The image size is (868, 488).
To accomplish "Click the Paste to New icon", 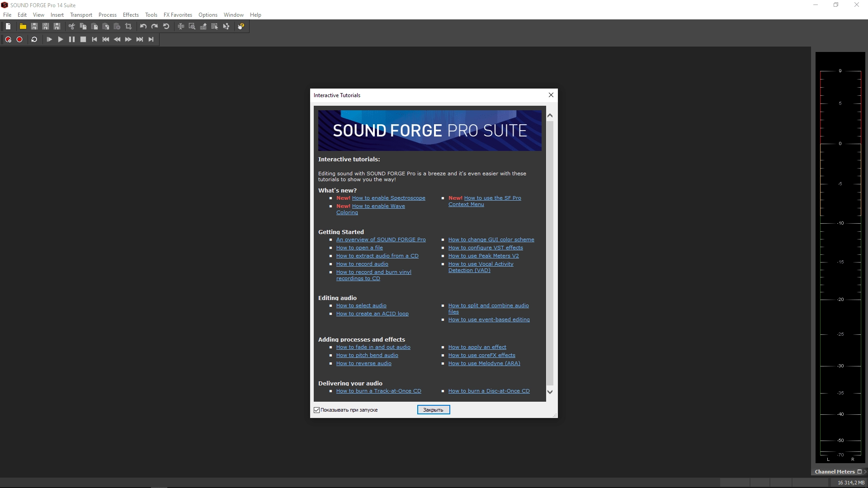I will (x=105, y=26).
